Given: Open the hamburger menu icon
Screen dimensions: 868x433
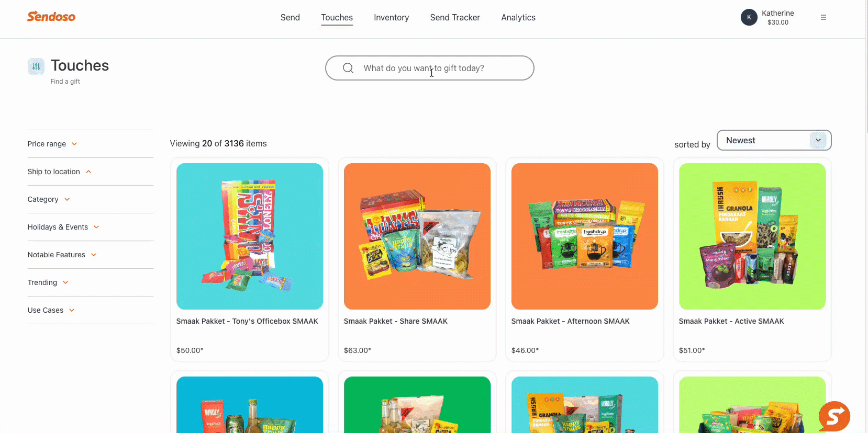Looking at the screenshot, I should tap(824, 17).
